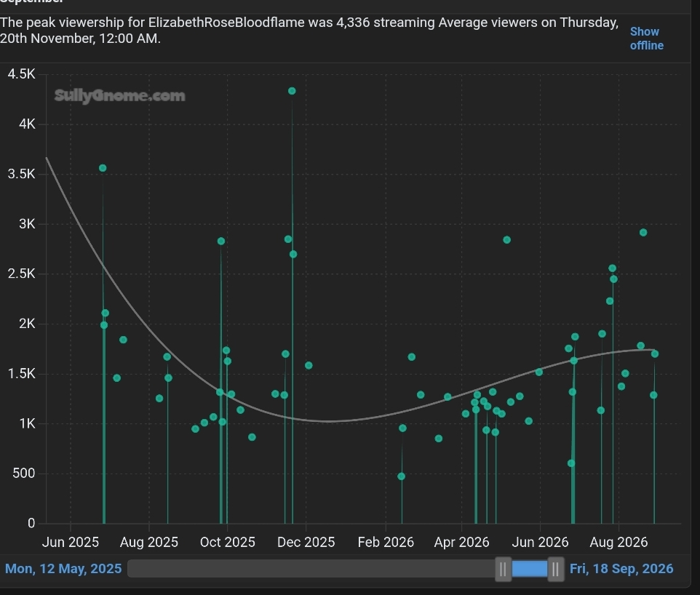Select the 3.5K data point in June 2025

pyautogui.click(x=103, y=168)
